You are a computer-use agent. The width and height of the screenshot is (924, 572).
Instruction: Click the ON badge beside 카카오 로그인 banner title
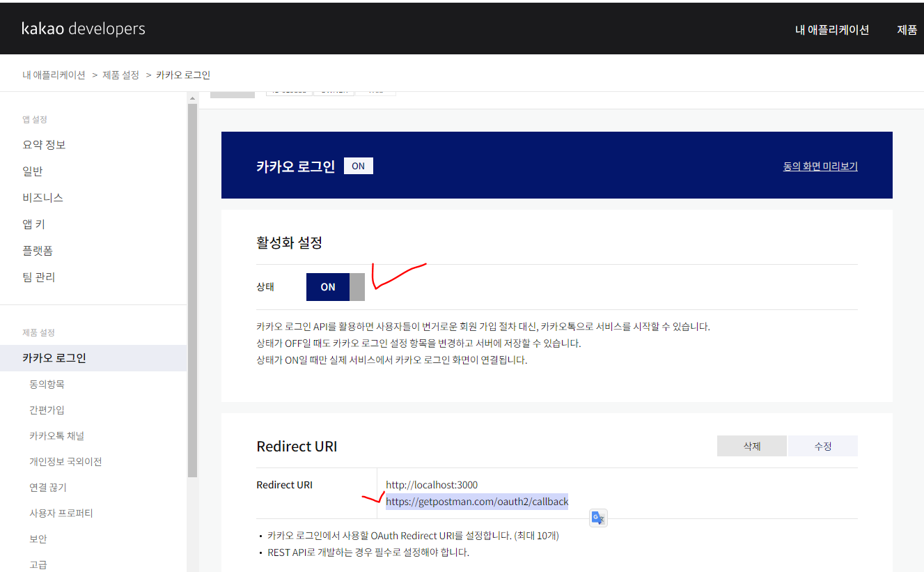click(x=359, y=166)
